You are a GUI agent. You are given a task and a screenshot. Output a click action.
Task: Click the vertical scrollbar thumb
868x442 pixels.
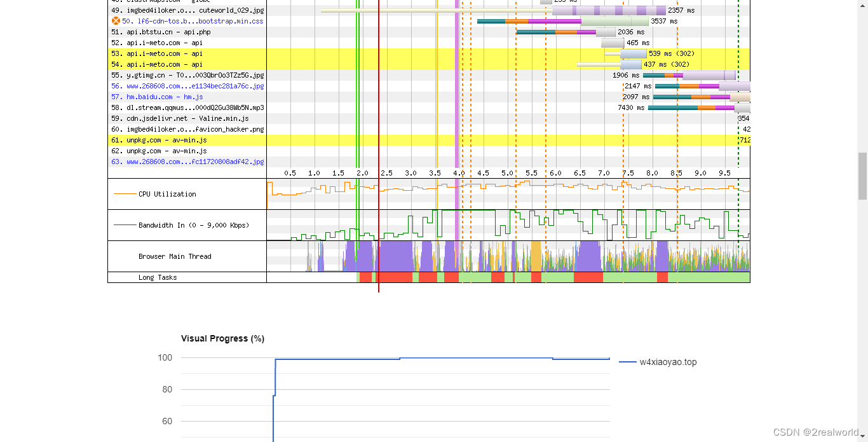(862, 176)
